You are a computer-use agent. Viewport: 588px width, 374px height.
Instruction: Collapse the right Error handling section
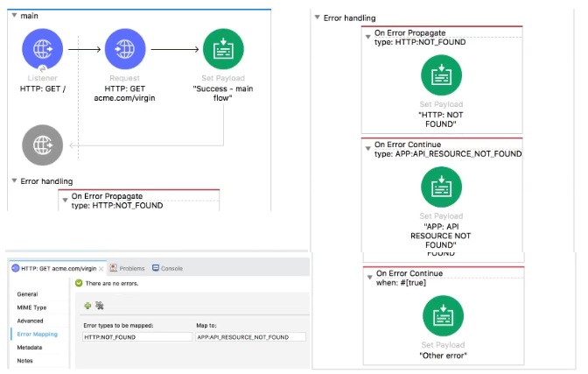(317, 18)
